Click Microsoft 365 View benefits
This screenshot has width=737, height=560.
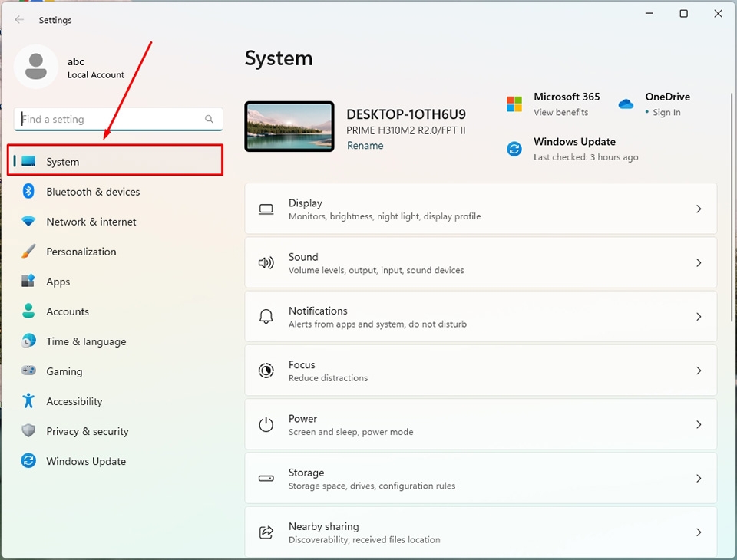click(560, 112)
